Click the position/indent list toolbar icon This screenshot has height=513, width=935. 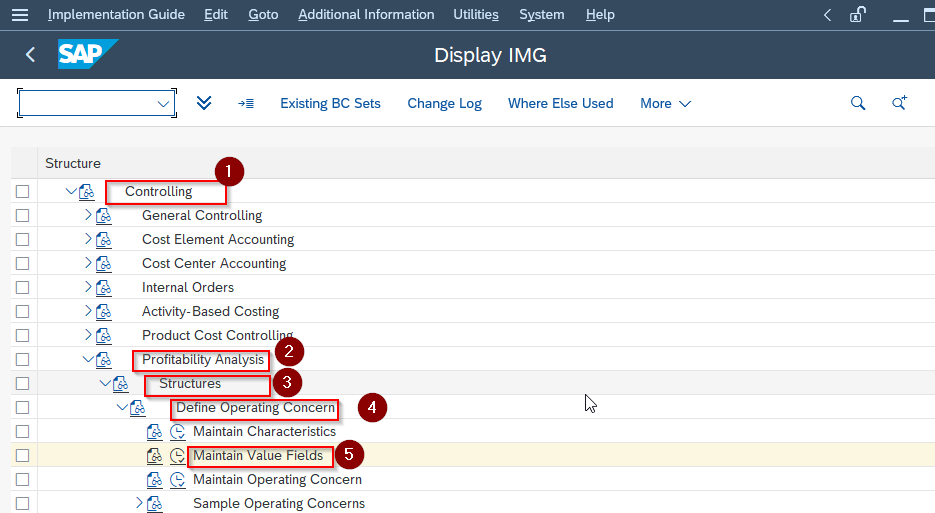click(246, 104)
